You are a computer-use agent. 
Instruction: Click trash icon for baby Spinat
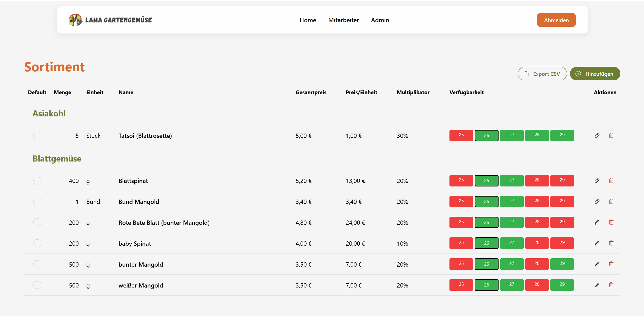click(611, 243)
